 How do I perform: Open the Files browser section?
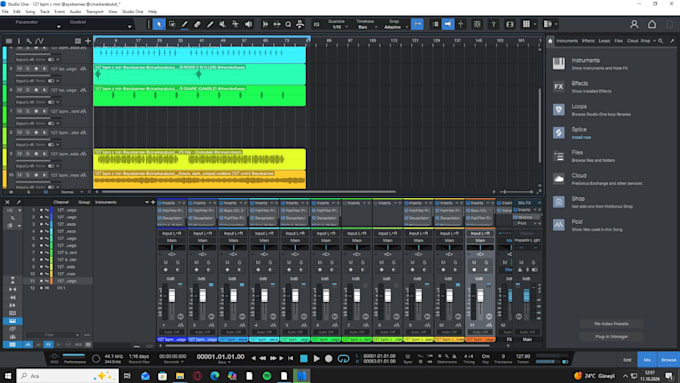coord(577,156)
